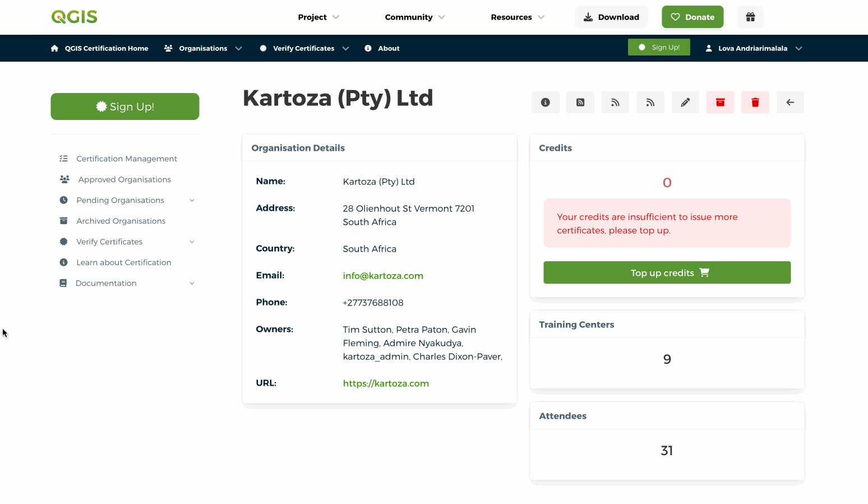
Task: Click the red credits value 0
Action: (x=667, y=183)
